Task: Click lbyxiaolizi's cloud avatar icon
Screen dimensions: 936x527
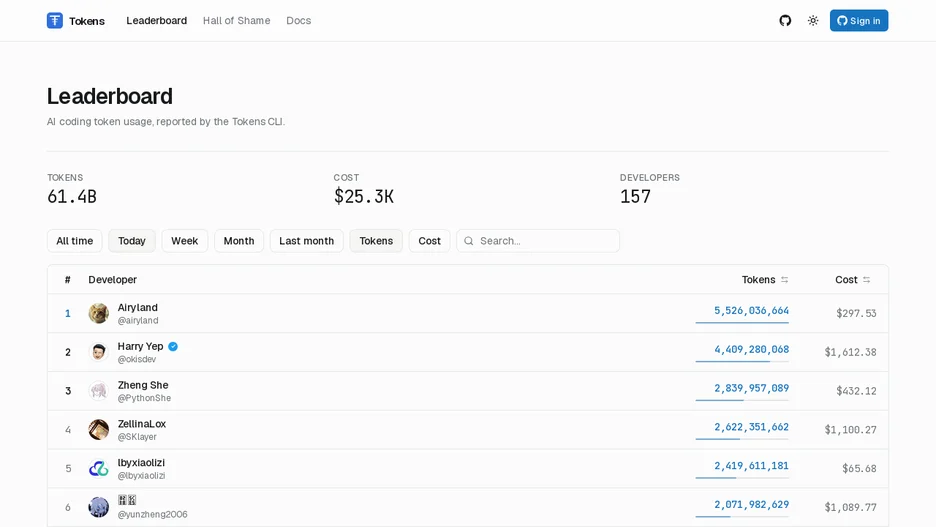Action: pyautogui.click(x=98, y=469)
